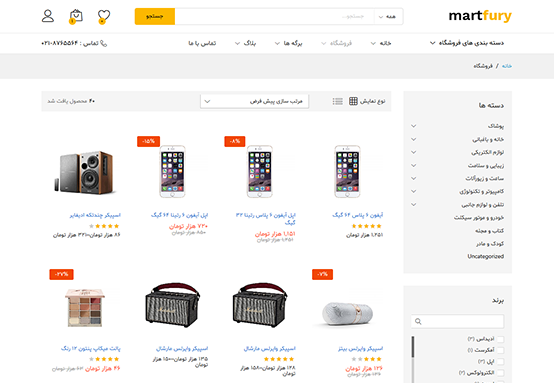
Task: Expand the پوشاک category chevron
Action: 413,126
